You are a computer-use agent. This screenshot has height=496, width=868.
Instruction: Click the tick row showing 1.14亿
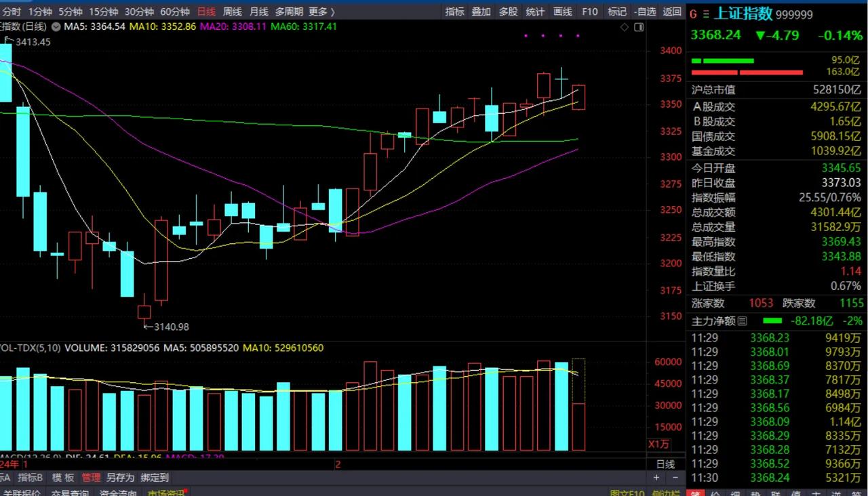[x=776, y=421]
